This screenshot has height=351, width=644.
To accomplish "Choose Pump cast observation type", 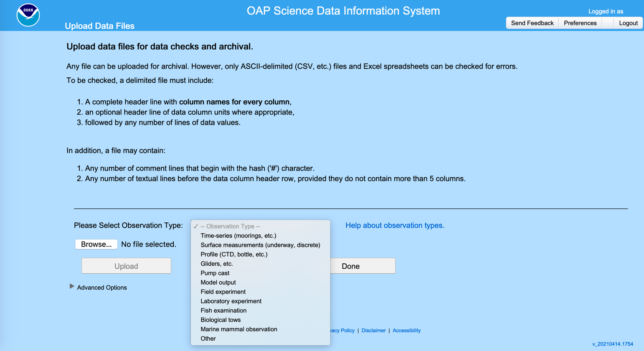I will pyautogui.click(x=215, y=273).
